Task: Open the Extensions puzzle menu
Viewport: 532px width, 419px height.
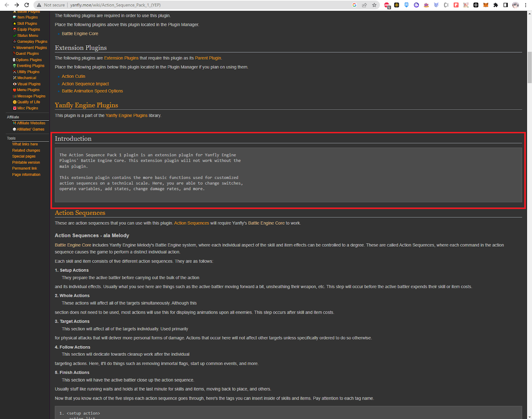Action: 496,5
